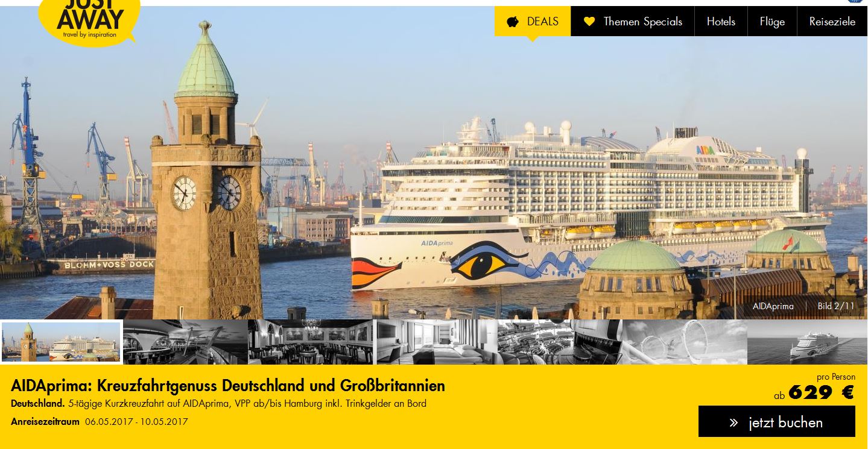Open the DEALS menu item
The height and width of the screenshot is (449, 868).
533,21
